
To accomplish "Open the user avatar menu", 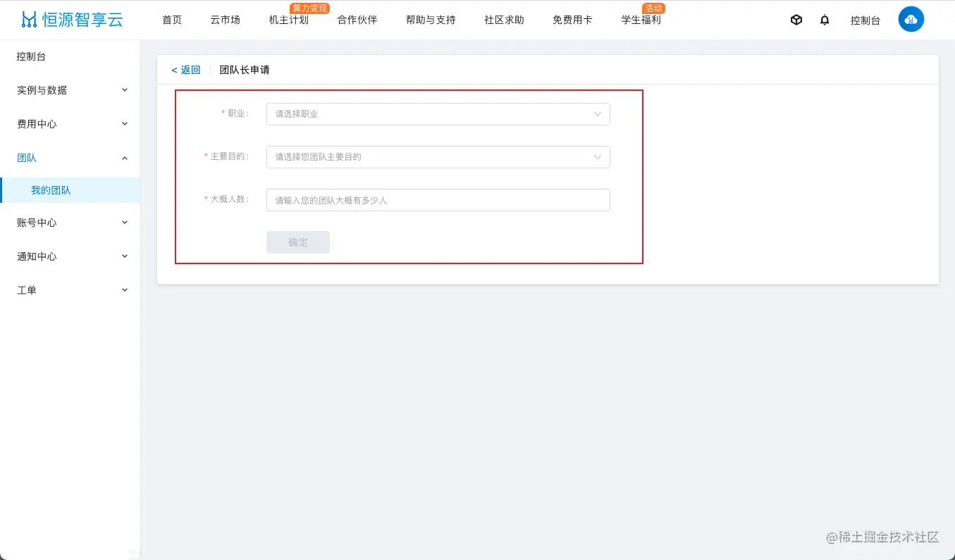I will 911,20.
